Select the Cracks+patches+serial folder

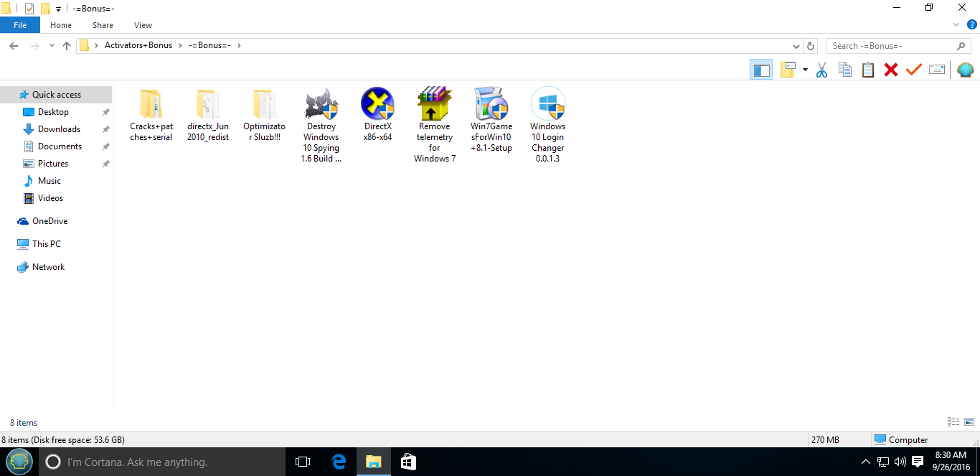(151, 114)
